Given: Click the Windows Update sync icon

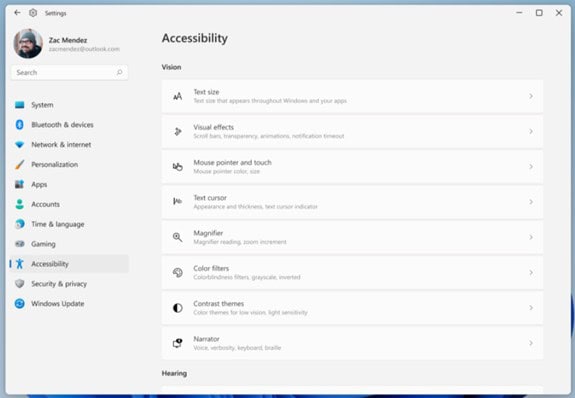Looking at the screenshot, I should coord(20,303).
